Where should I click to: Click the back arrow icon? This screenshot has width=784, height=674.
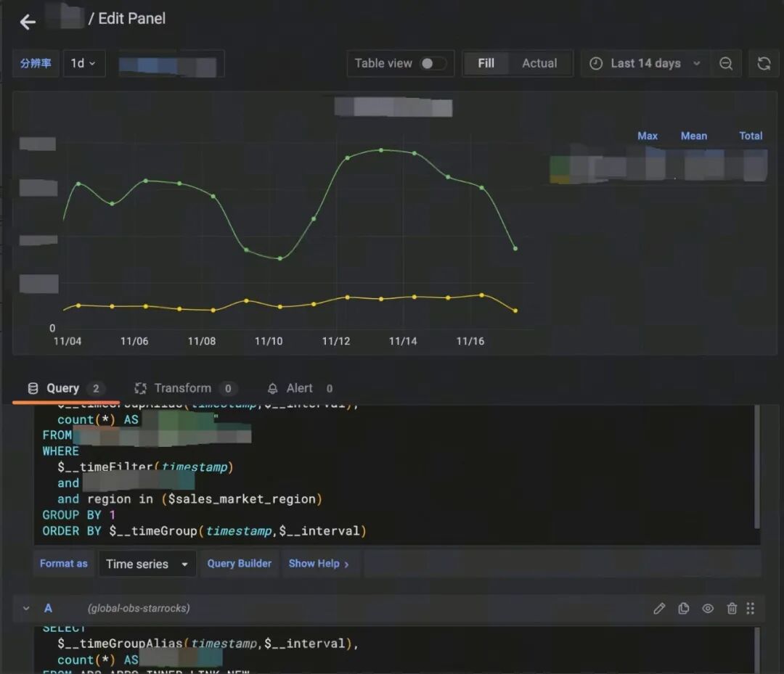tap(28, 22)
